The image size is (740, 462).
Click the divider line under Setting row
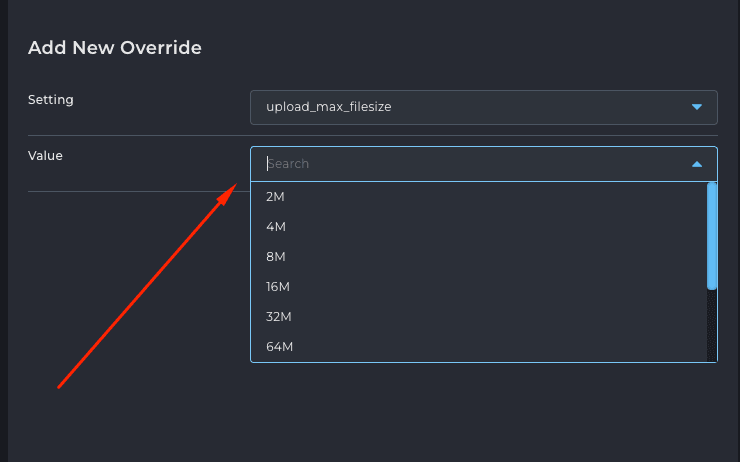click(x=373, y=135)
